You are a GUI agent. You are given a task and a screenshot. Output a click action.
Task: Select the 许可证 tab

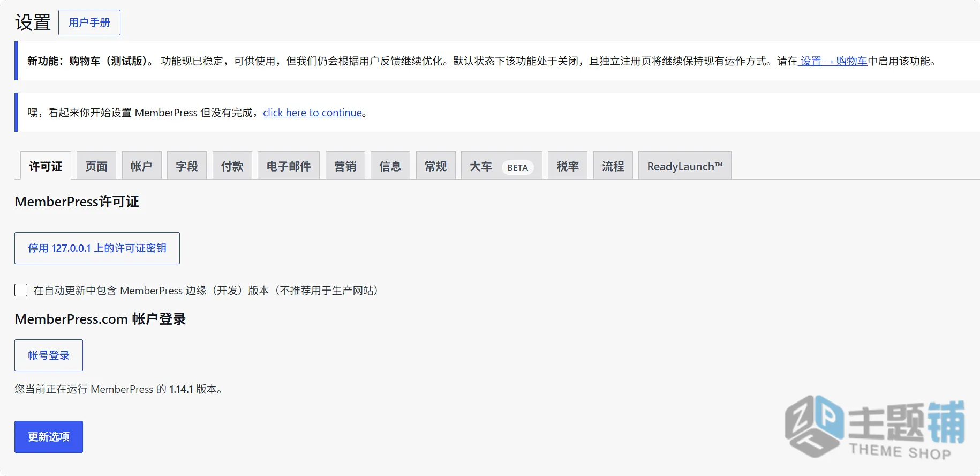point(46,166)
